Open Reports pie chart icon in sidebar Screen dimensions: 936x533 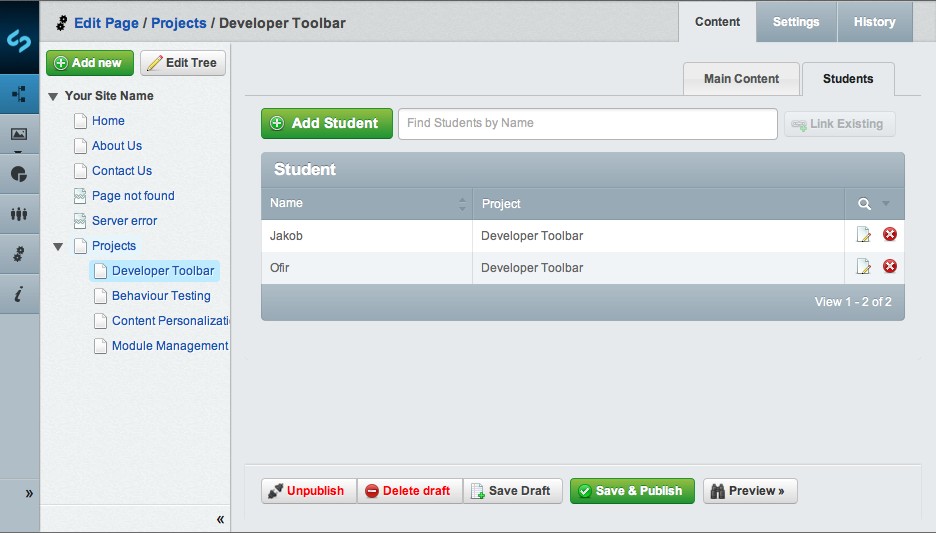click(x=19, y=174)
